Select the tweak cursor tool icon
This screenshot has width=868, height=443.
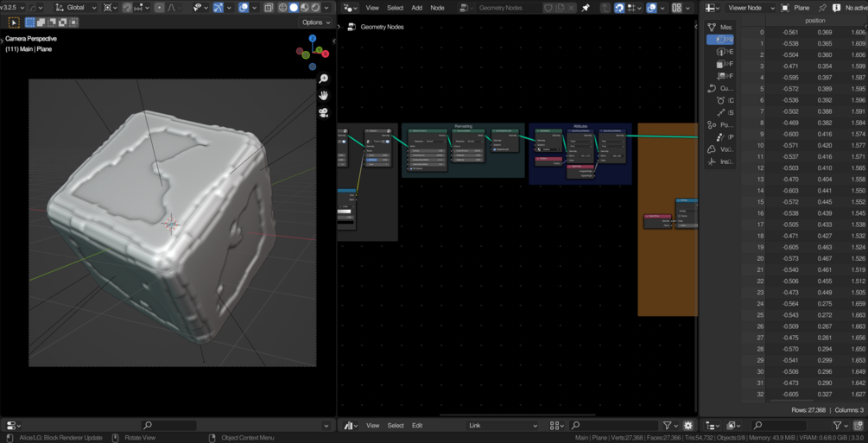point(14,22)
